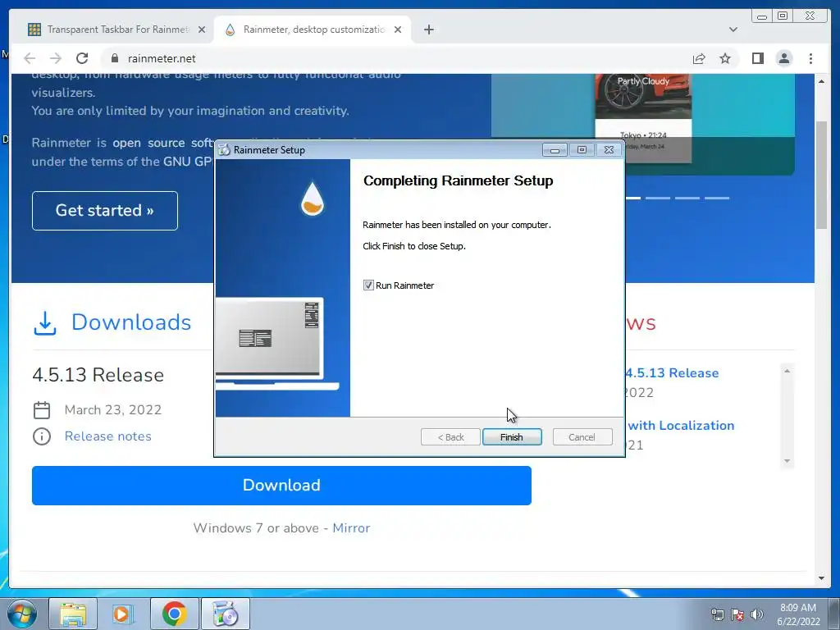This screenshot has width=840, height=630.
Task: Click the blue Download button
Action: click(x=281, y=486)
